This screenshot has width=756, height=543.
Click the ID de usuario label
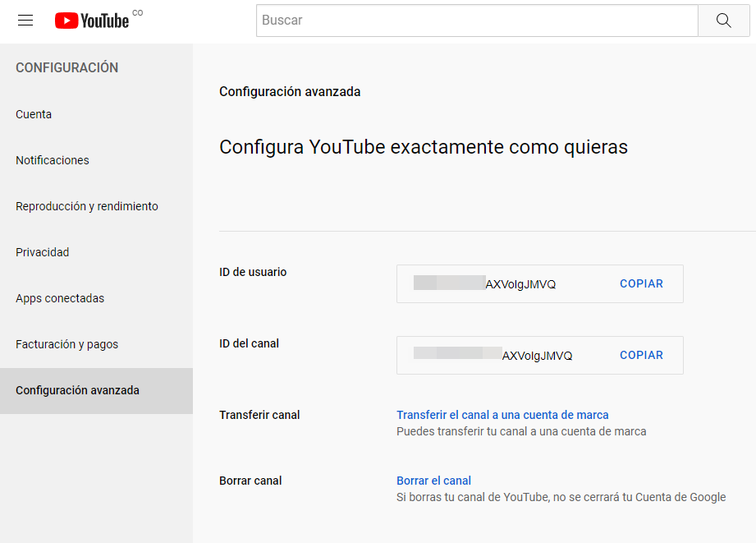click(253, 272)
